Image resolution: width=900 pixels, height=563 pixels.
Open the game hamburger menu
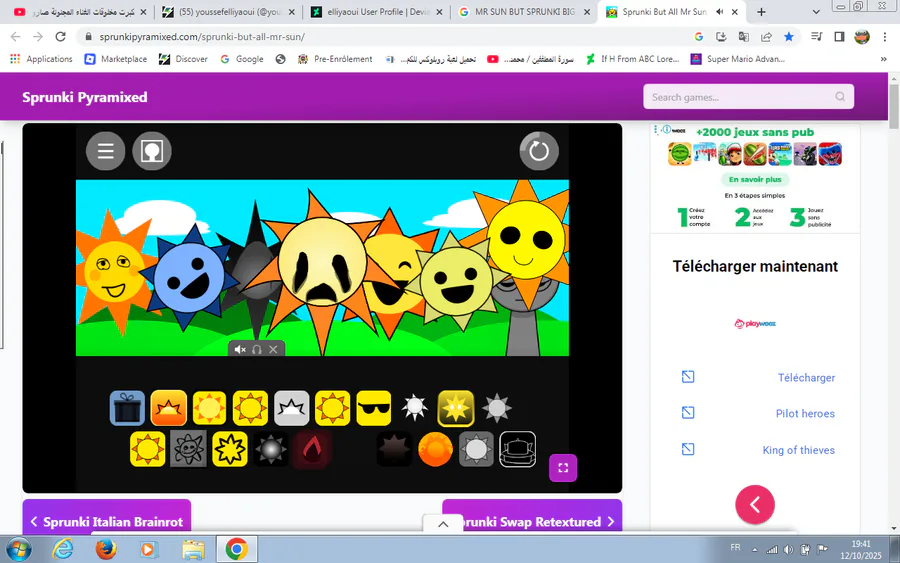(106, 151)
